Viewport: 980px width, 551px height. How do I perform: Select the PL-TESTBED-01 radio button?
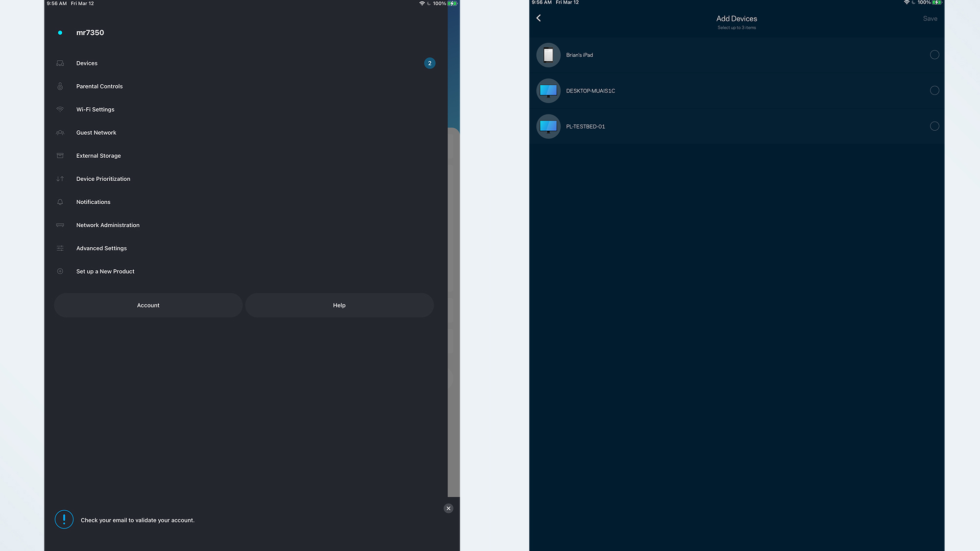(x=934, y=126)
